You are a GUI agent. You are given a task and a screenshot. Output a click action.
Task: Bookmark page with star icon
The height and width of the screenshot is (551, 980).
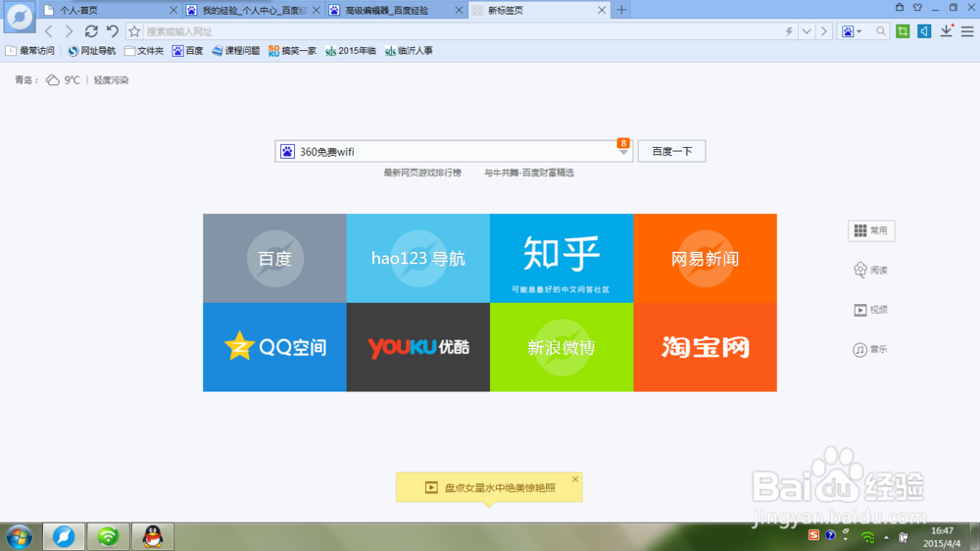134,31
